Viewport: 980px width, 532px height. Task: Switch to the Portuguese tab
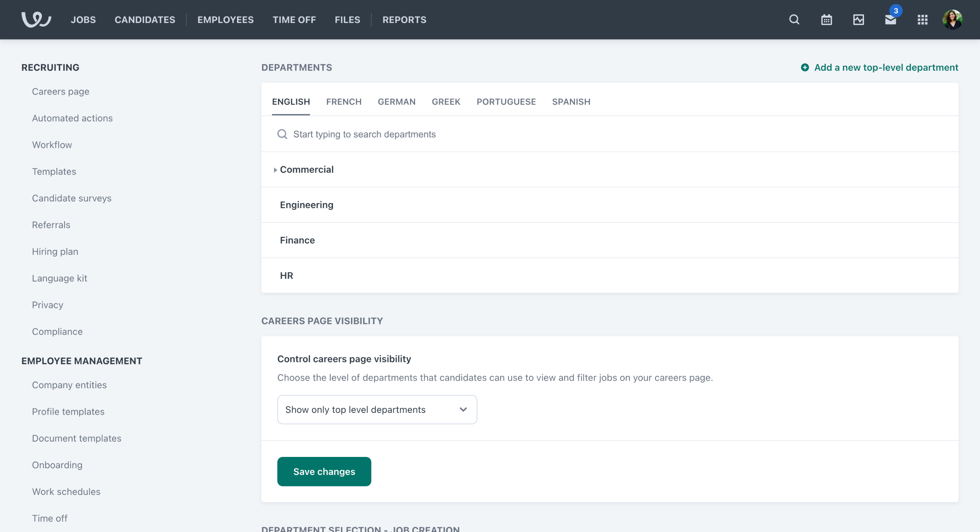point(506,101)
